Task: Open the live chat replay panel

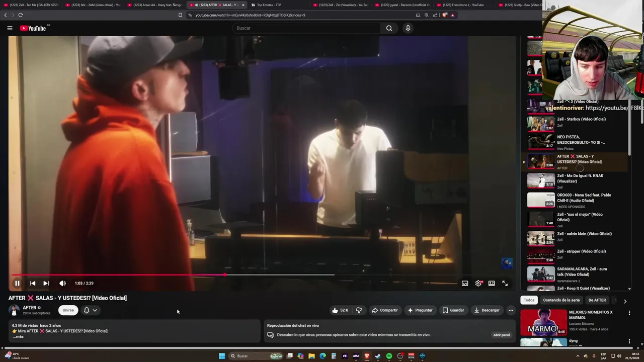Action: 501,335
